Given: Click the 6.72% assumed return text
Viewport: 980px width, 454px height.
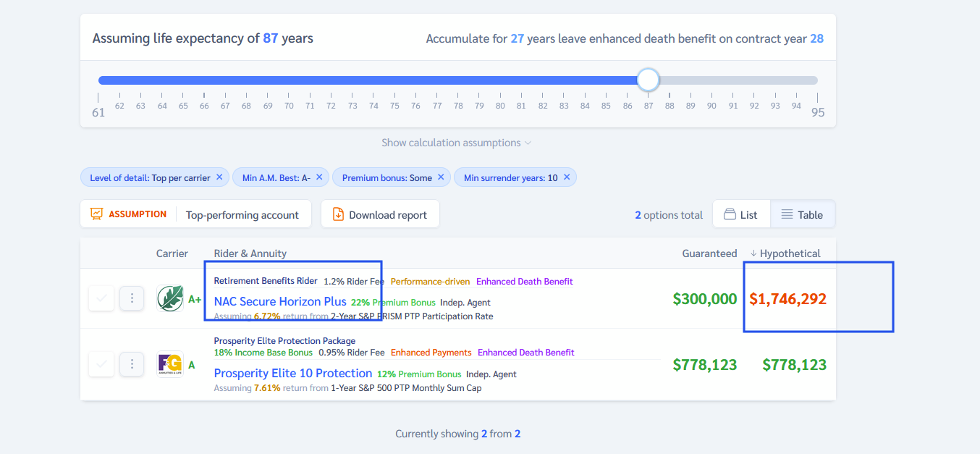Looking at the screenshot, I should click(267, 316).
